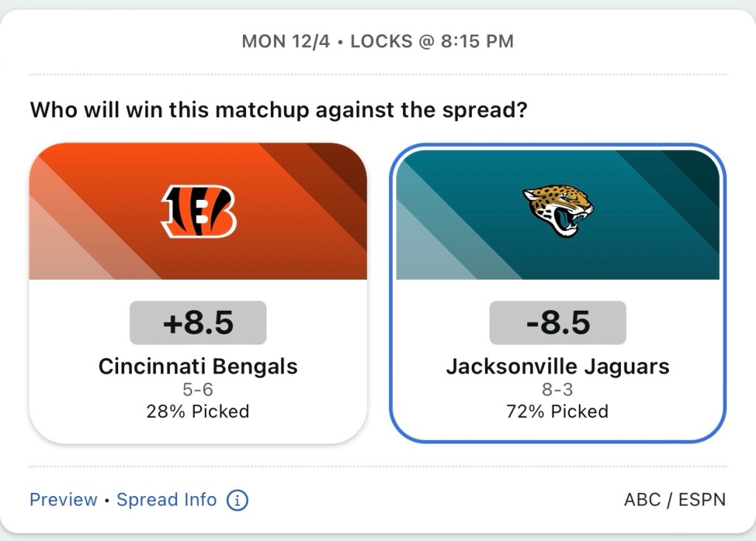Open the Preview link

[63, 500]
